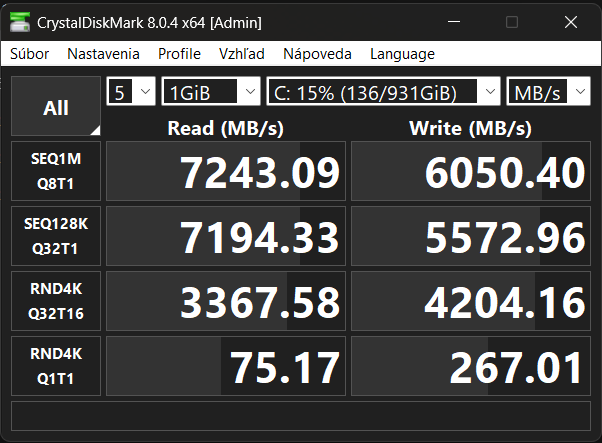This screenshot has height=443, width=602.
Task: Click the Write (MB/s) column header
Action: tap(471, 128)
